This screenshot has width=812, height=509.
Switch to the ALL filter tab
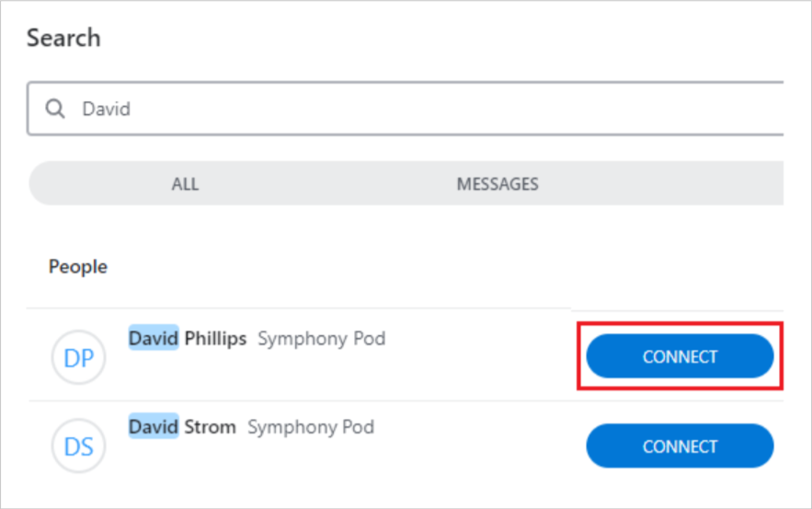click(185, 183)
